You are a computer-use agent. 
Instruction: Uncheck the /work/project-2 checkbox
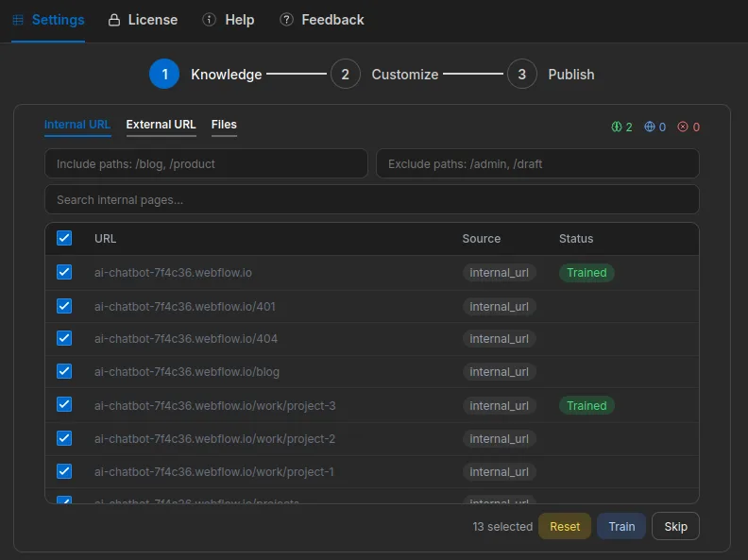(64, 438)
